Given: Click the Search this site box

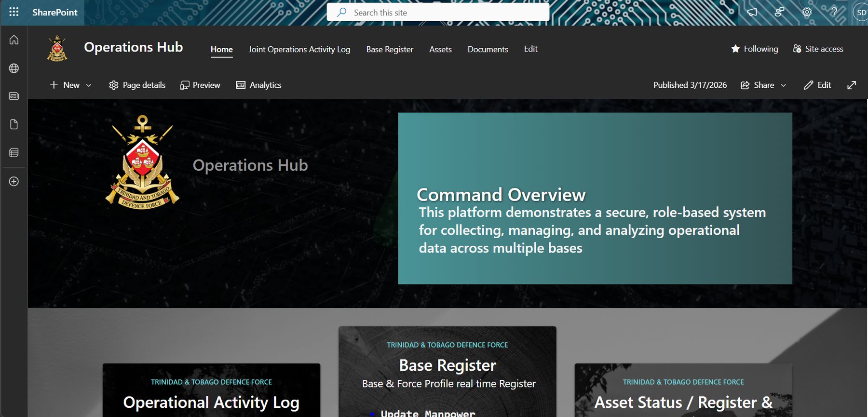Looking at the screenshot, I should point(438,13).
